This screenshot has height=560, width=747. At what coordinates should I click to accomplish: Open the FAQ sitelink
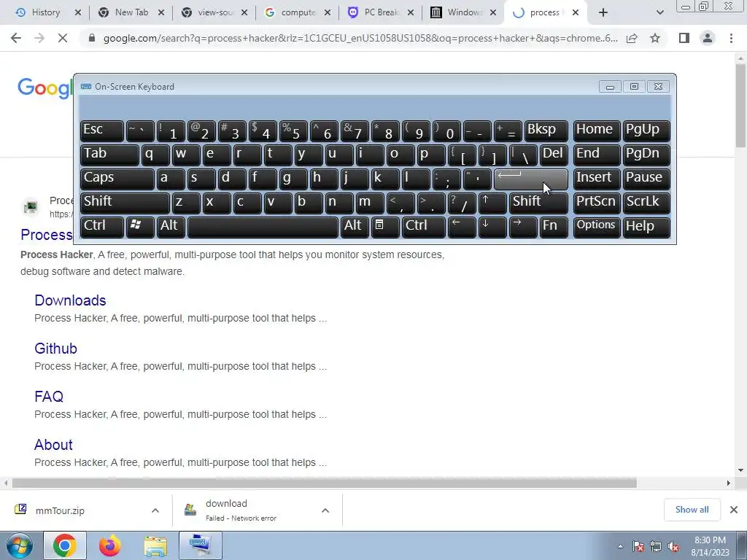49,397
